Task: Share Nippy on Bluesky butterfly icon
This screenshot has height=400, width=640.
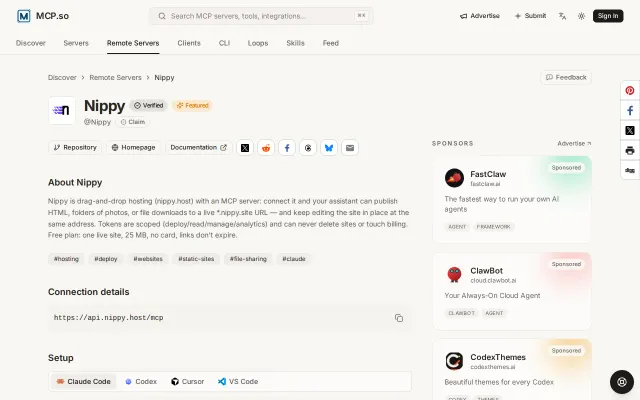Action: click(x=329, y=148)
